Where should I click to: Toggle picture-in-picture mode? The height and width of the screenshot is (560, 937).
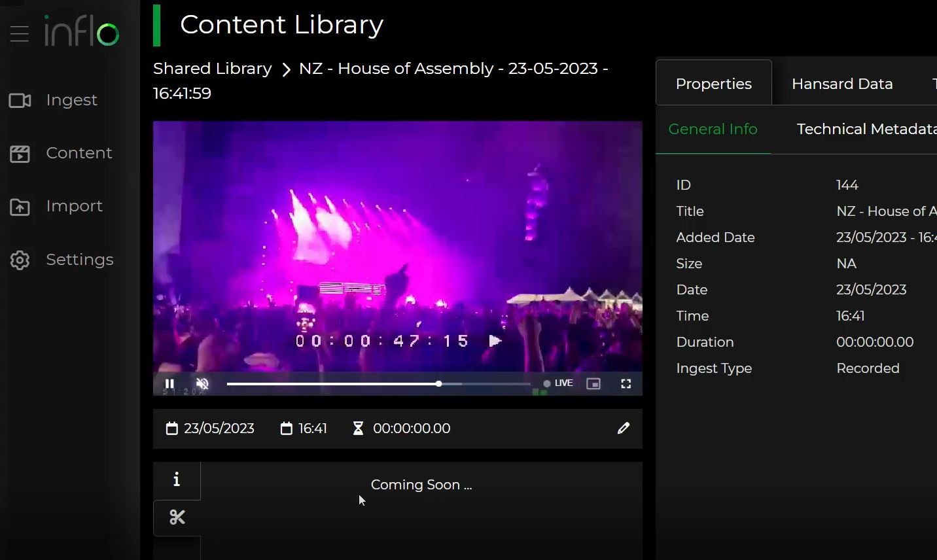click(x=593, y=384)
